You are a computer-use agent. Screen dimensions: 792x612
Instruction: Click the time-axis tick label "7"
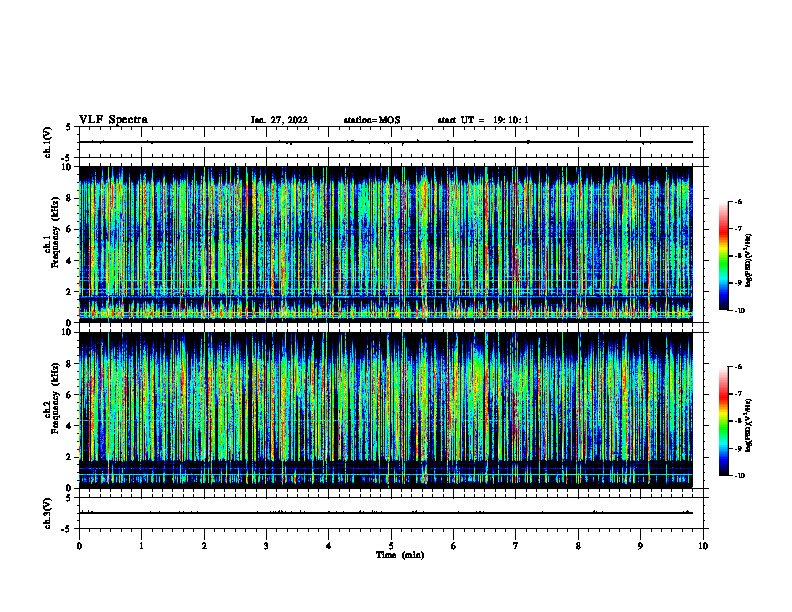click(516, 546)
